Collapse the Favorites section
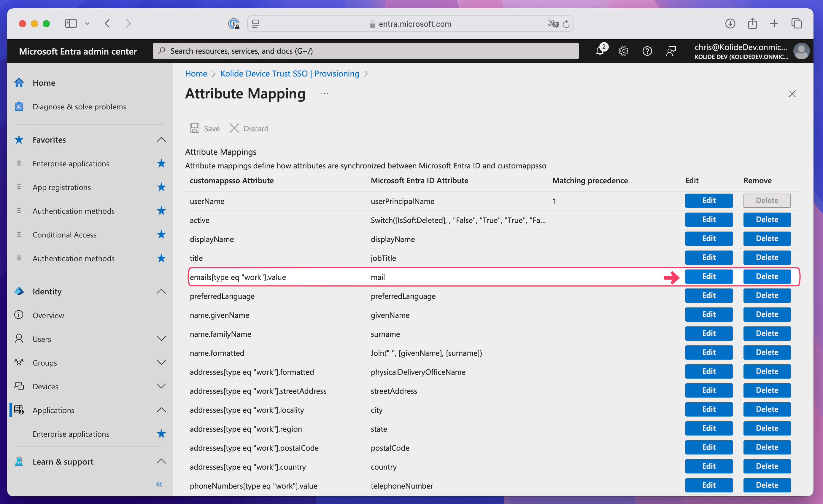Viewport: 823px width, 504px height. [161, 140]
